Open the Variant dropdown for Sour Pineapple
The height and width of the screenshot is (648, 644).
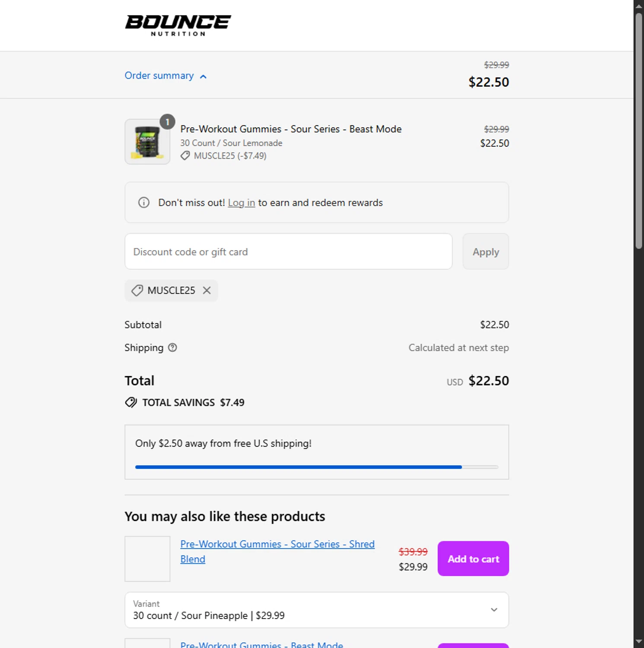point(316,610)
